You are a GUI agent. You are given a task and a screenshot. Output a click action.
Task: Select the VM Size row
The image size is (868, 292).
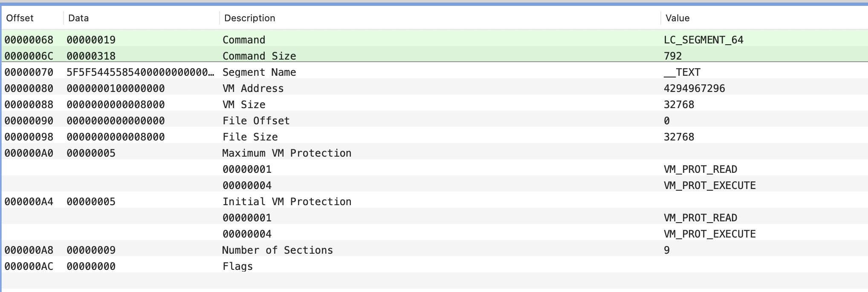(435, 105)
